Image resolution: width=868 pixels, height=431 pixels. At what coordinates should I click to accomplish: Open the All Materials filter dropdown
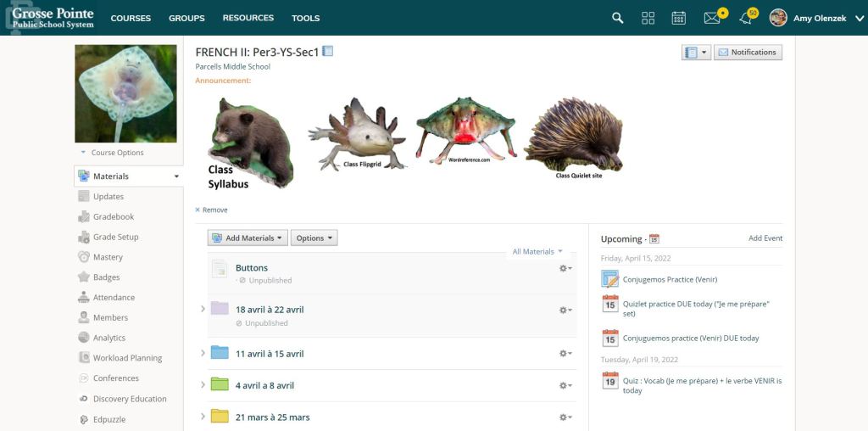[x=537, y=251]
